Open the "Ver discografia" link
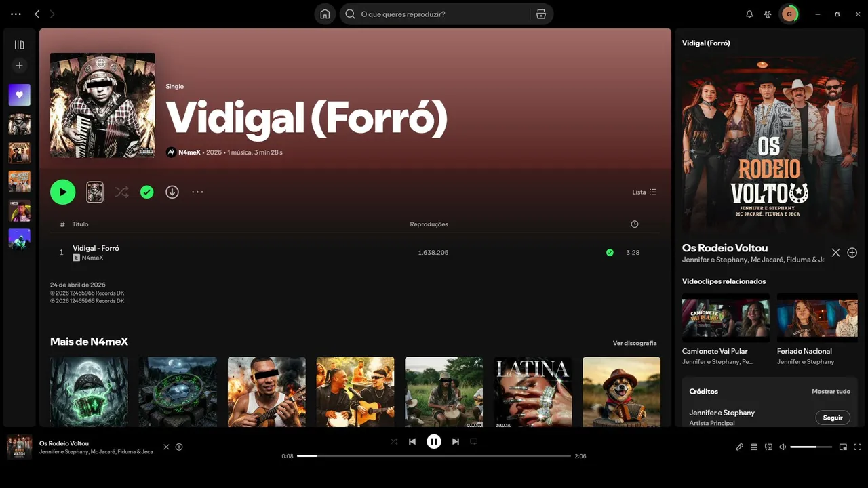868x488 pixels. click(635, 343)
